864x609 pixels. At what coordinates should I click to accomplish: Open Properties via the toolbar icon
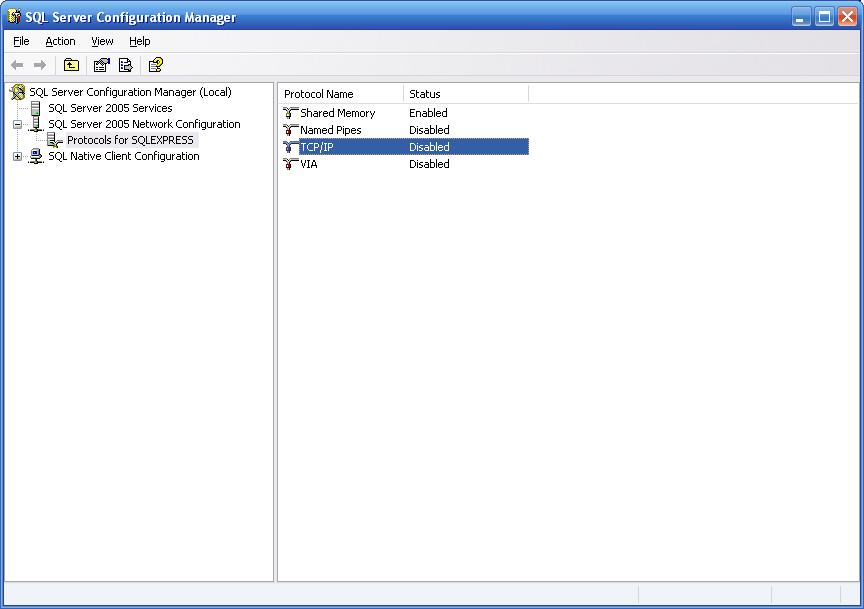101,65
